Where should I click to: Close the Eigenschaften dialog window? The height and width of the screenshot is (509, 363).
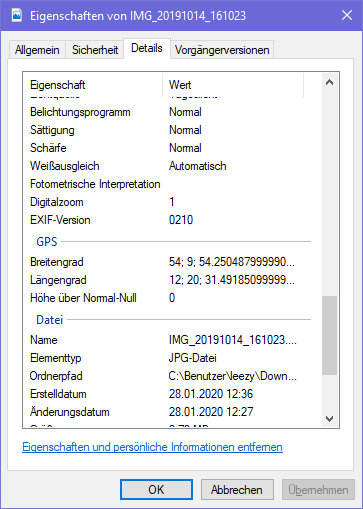(x=347, y=15)
